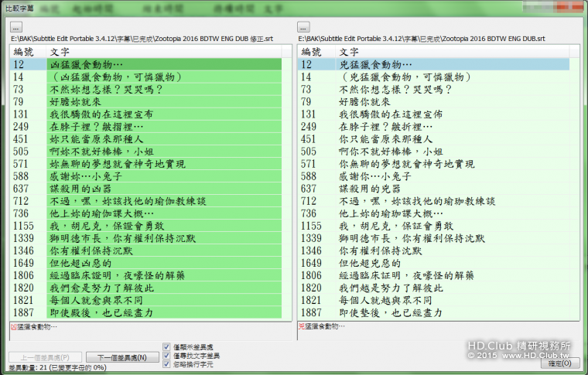Image resolution: width=588 pixels, height=375 pixels.
Task: Select right pane row 73 不然你想怎樣
Action: 434,89
